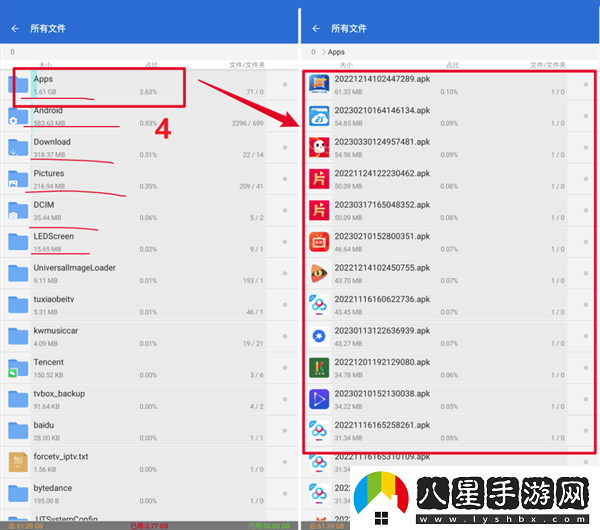Open the DCIM folder icon
Image resolution: width=600 pixels, height=530 pixels.
tap(18, 210)
